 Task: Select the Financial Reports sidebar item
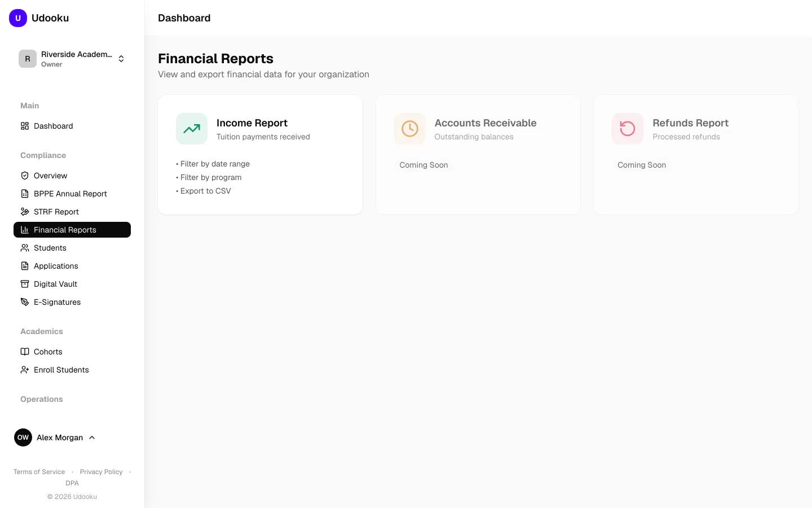coord(72,230)
